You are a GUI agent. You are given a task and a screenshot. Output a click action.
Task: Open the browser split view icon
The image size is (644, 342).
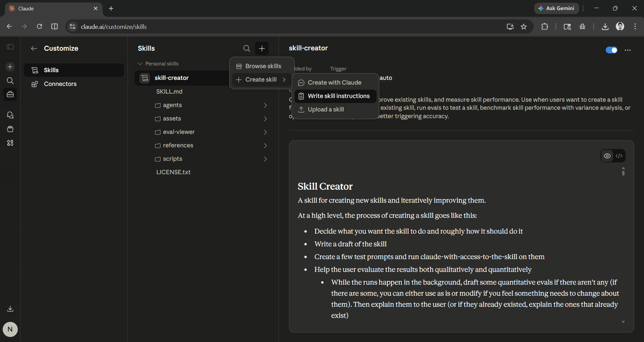[x=54, y=27]
